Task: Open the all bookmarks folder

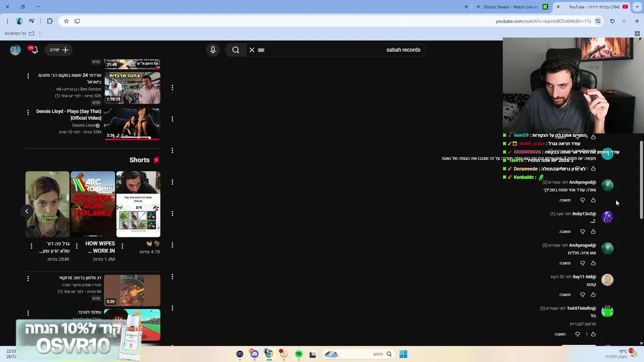Action: click(19, 33)
